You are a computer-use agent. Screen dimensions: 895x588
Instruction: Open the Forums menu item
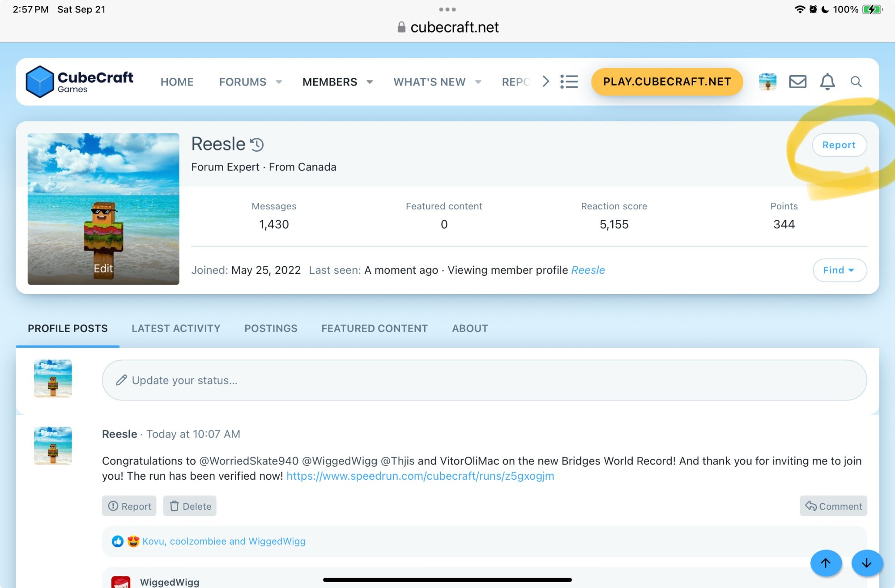[x=243, y=82]
